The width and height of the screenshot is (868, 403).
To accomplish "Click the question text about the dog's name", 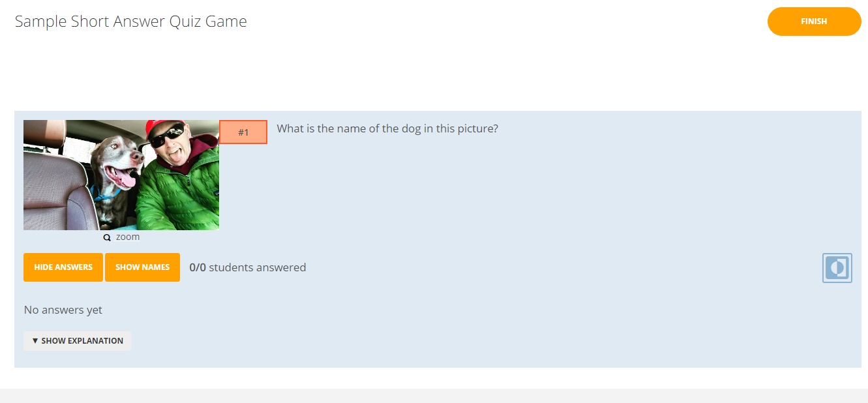I will 387,128.
